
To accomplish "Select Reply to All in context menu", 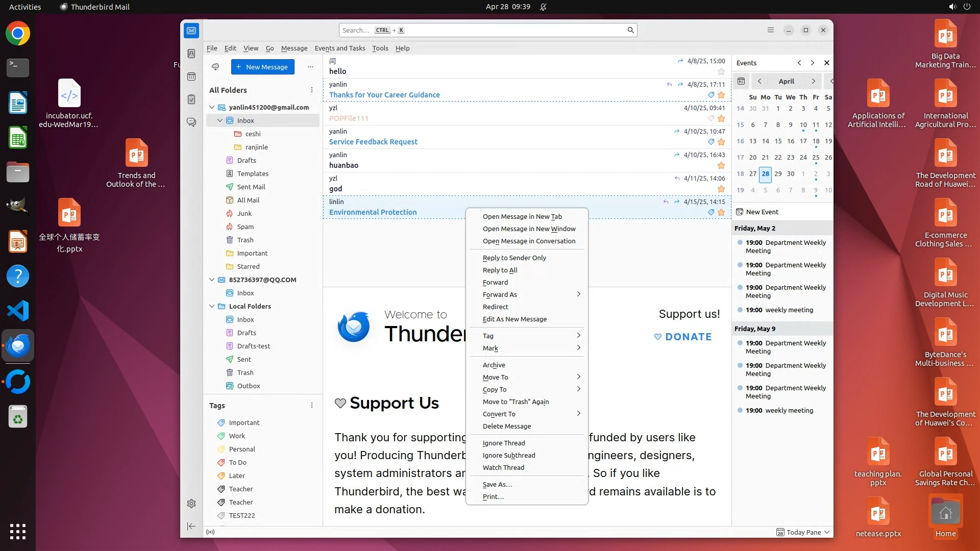I will pyautogui.click(x=500, y=270).
